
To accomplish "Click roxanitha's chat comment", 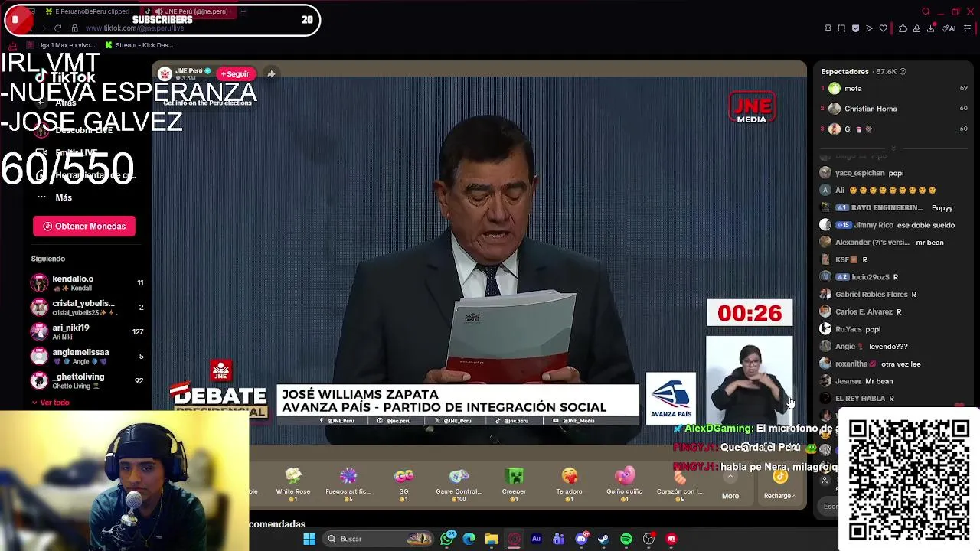I will pos(871,364).
